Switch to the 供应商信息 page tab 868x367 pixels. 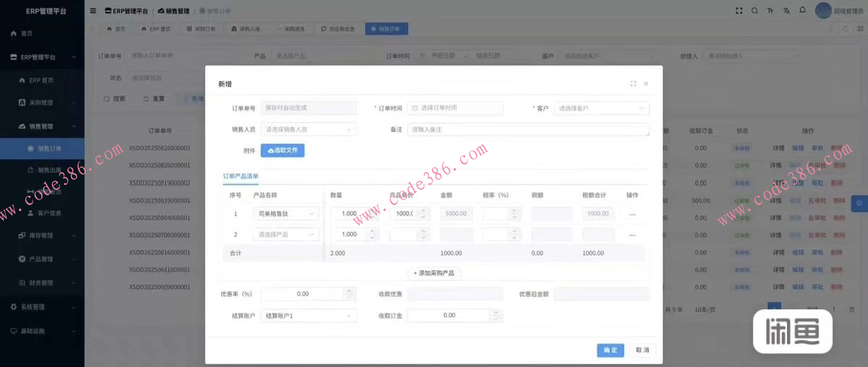pyautogui.click(x=337, y=29)
